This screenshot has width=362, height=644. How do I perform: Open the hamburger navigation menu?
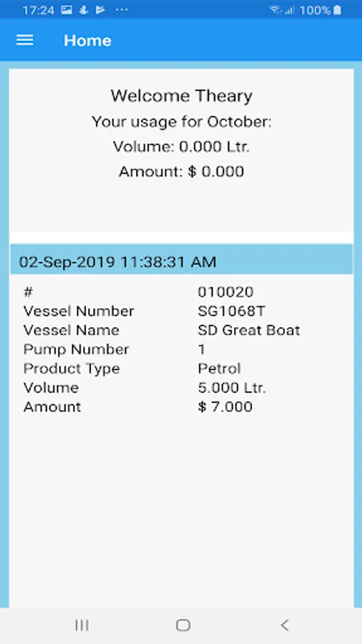click(x=24, y=40)
